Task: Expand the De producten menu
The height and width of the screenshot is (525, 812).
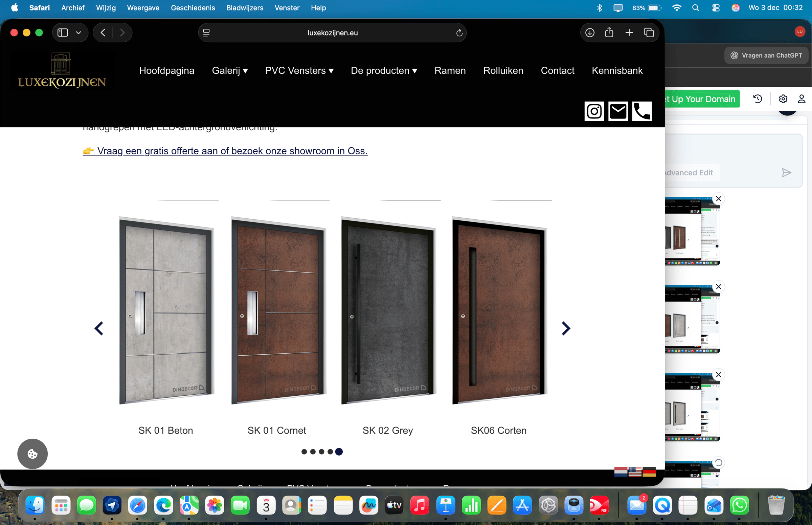Action: (x=384, y=70)
